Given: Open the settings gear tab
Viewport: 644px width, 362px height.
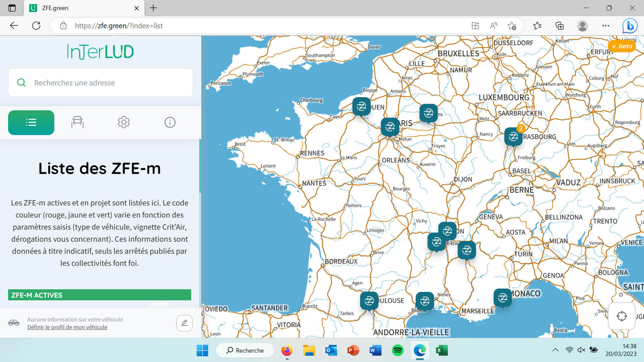Looking at the screenshot, I should (x=124, y=122).
